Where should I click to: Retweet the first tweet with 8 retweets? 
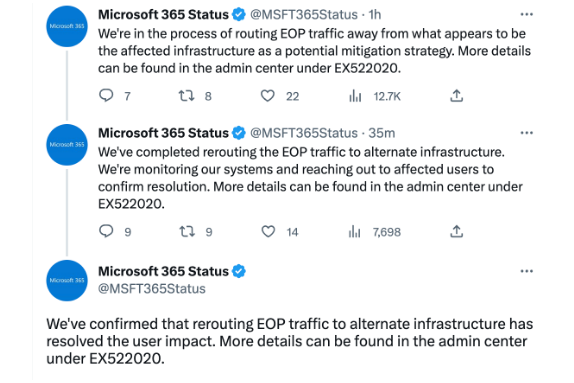[x=186, y=96]
